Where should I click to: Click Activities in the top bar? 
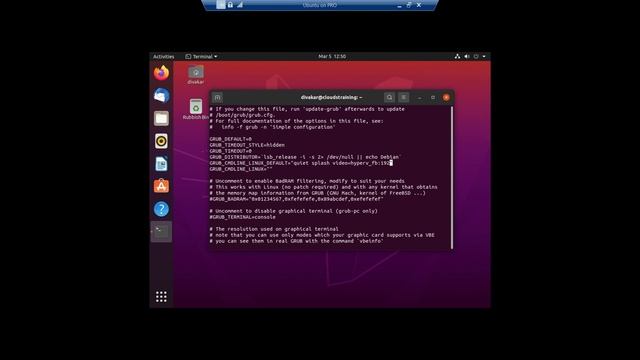click(x=164, y=56)
